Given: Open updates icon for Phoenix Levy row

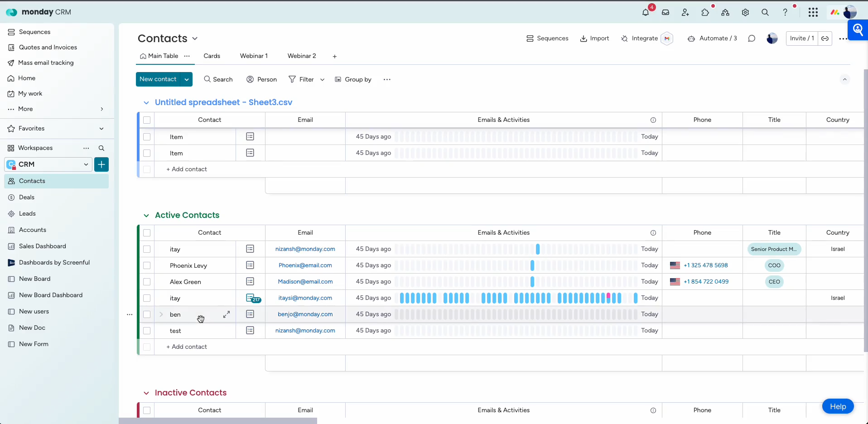Looking at the screenshot, I should tap(250, 265).
